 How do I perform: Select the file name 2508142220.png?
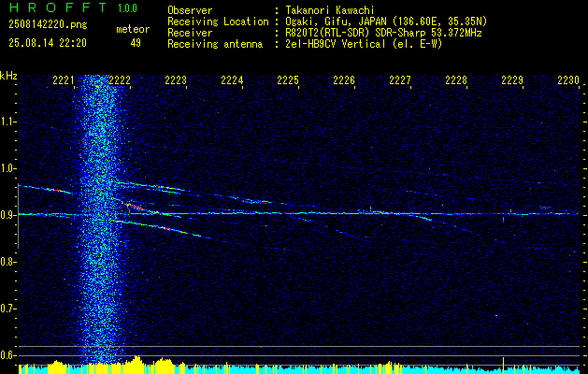(48, 25)
